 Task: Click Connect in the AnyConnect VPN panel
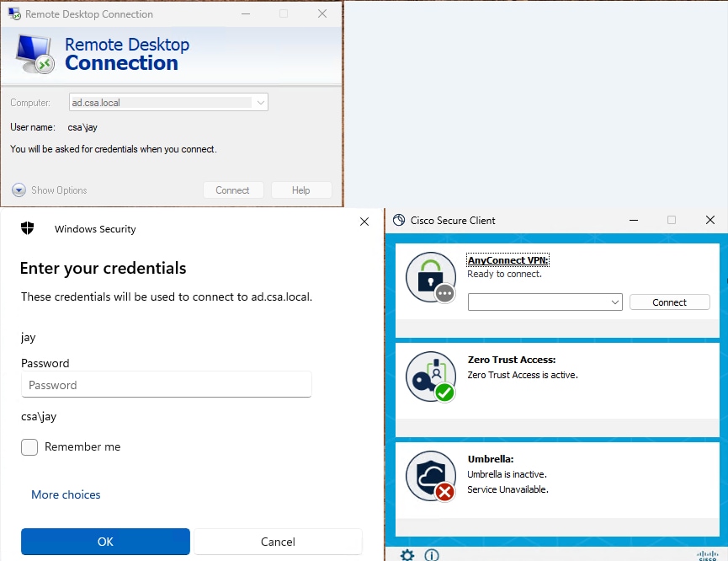(669, 302)
